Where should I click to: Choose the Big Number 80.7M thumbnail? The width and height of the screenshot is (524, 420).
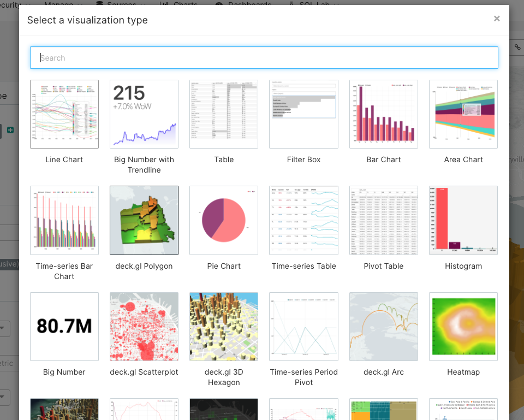tap(64, 327)
